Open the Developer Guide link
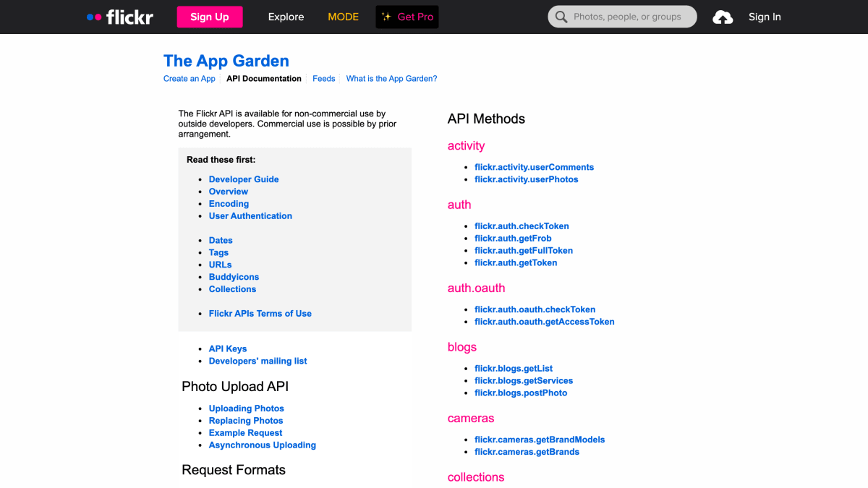868x488 pixels. point(244,179)
